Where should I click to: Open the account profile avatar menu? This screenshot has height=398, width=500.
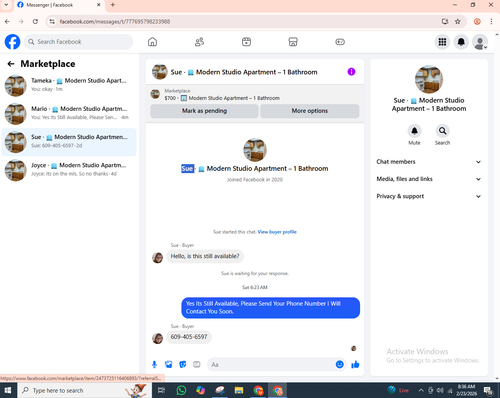(x=480, y=42)
